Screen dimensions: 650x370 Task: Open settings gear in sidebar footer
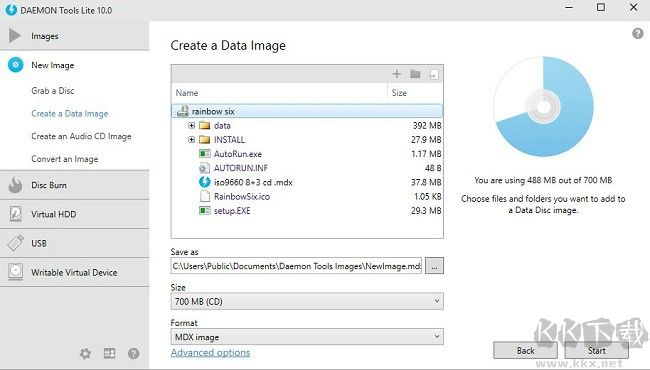(85, 353)
